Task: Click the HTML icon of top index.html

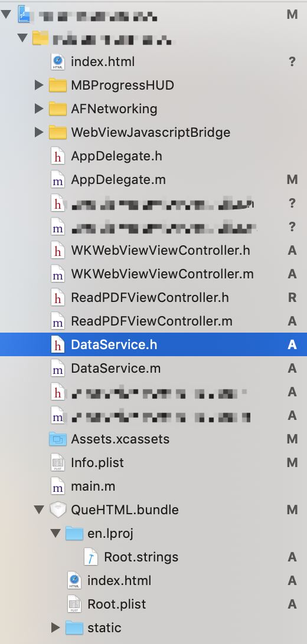Action: 57,61
